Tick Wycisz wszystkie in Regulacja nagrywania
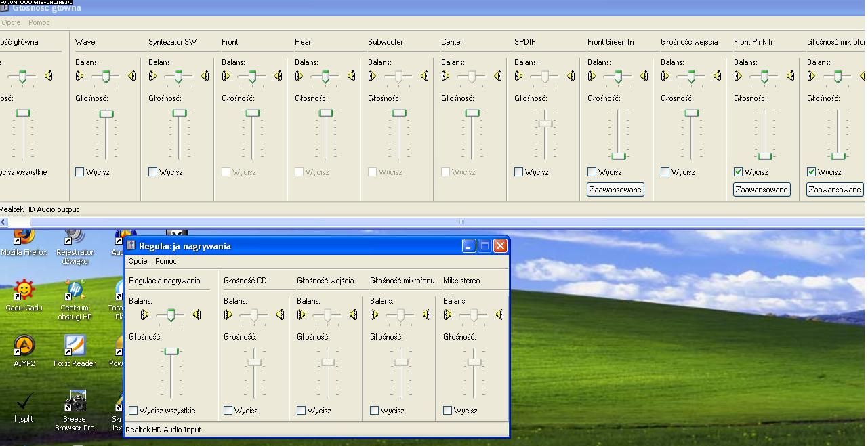Viewport: 868px width, 446px height. point(133,411)
